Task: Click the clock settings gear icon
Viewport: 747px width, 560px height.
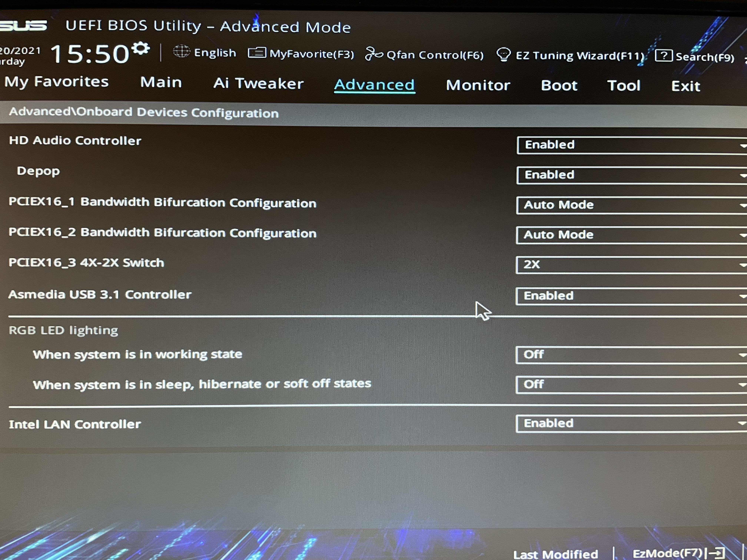Action: coord(140,49)
